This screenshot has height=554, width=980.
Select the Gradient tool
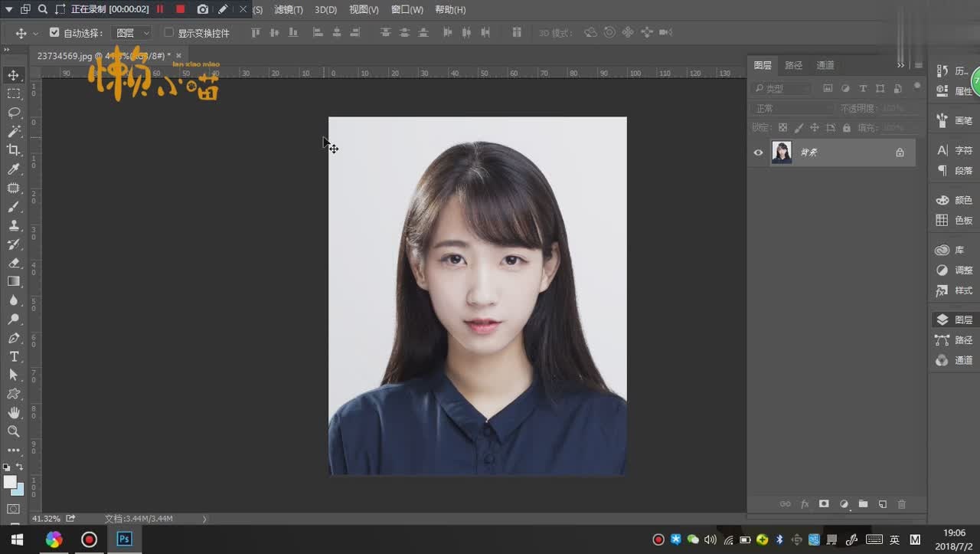click(14, 281)
